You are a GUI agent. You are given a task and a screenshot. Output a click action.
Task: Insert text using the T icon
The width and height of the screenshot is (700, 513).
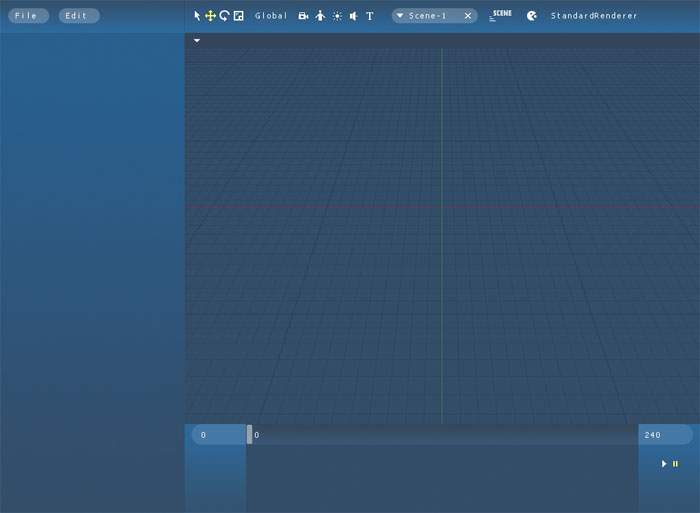(369, 16)
